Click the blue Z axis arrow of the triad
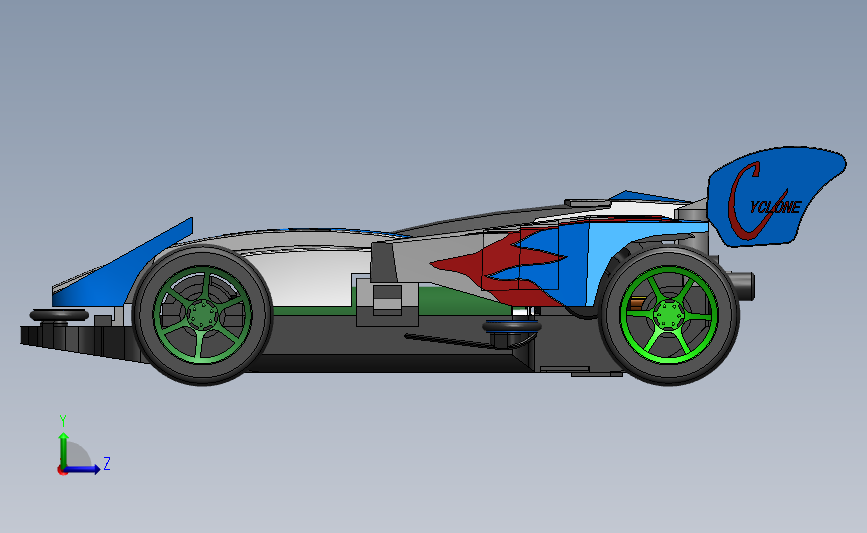Screen dimensions: 867x533 [83, 469]
